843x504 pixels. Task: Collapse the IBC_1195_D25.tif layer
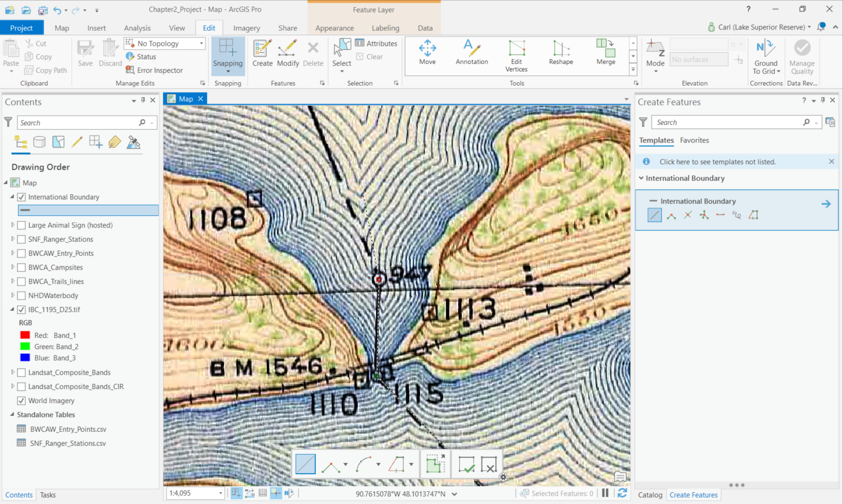(13, 310)
